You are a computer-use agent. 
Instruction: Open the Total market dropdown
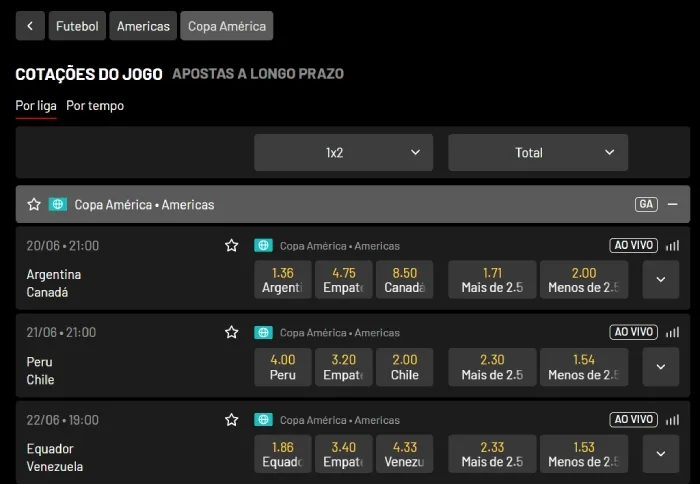tap(538, 153)
